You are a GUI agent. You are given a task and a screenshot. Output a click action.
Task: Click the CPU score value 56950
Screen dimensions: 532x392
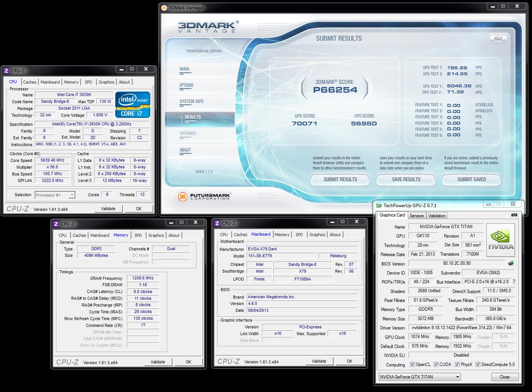(x=364, y=124)
